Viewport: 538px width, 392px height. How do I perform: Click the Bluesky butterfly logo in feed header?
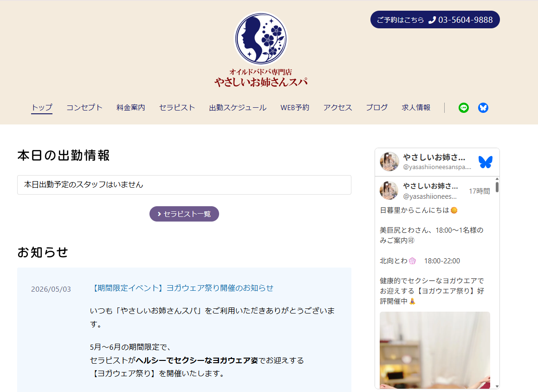486,162
